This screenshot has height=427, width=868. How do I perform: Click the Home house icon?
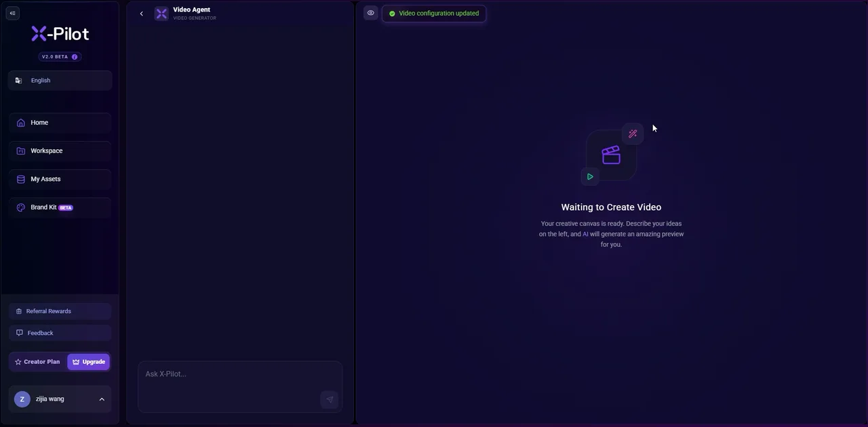point(20,123)
